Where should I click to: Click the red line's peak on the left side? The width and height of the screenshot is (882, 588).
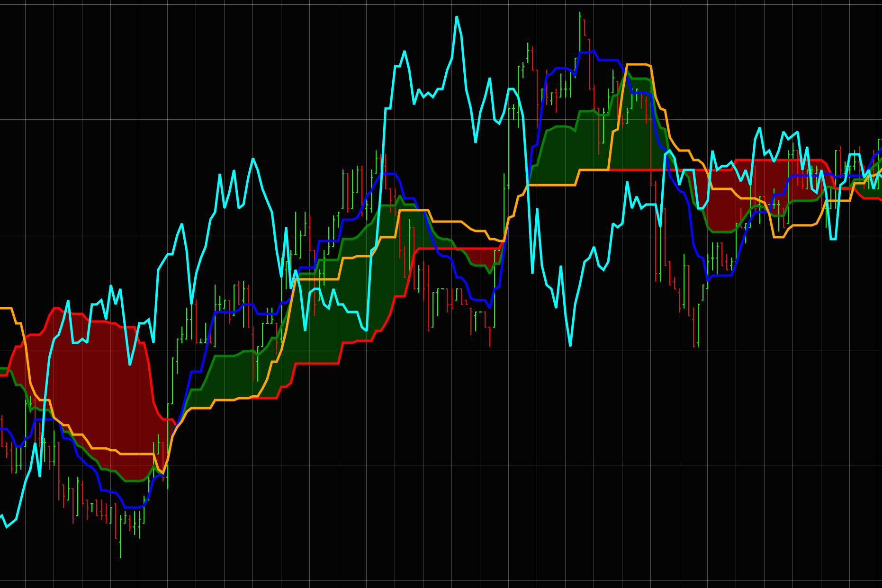click(x=57, y=308)
